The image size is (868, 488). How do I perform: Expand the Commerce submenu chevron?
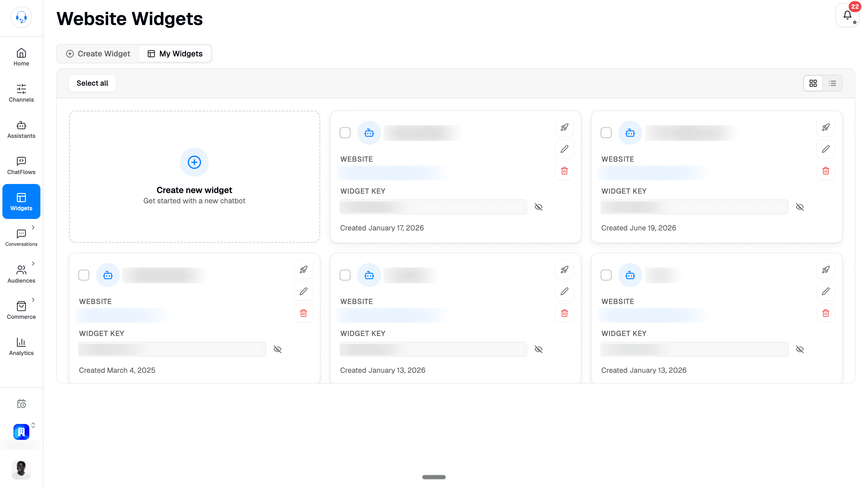33,300
